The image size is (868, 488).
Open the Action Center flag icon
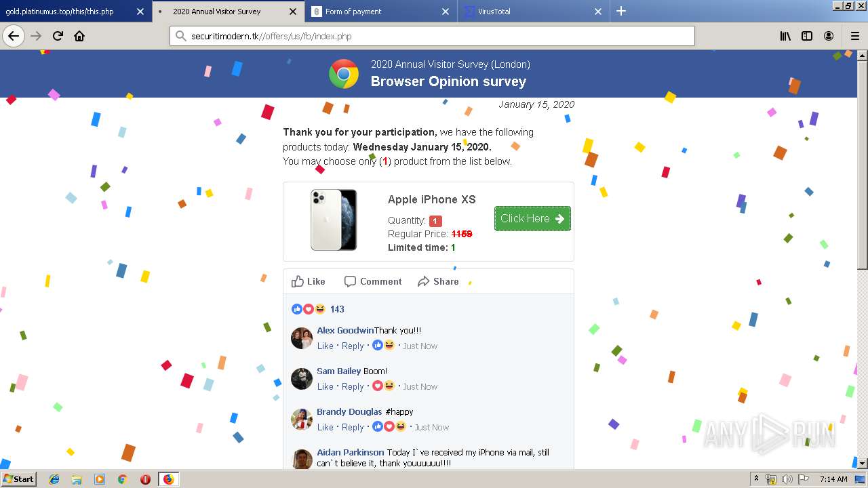point(803,479)
